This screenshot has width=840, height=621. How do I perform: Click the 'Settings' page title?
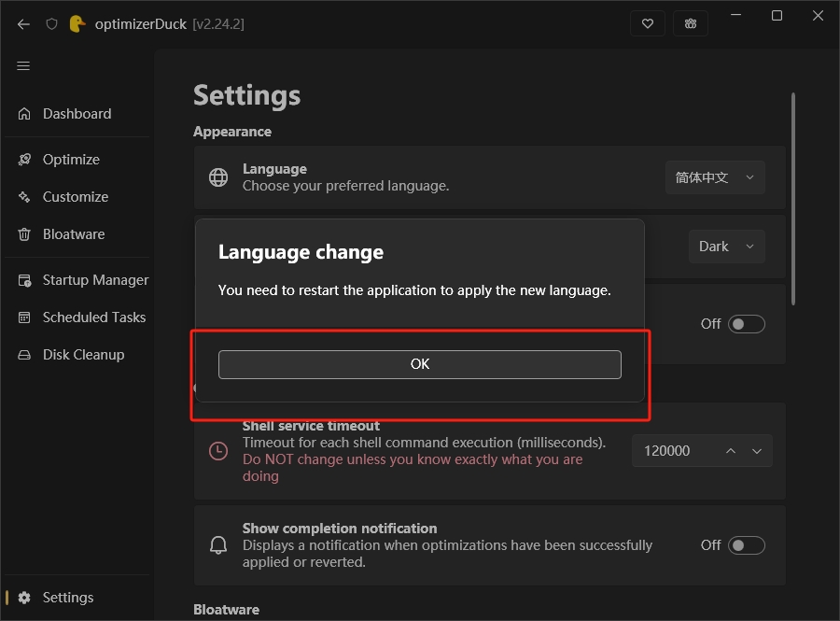tap(246, 96)
